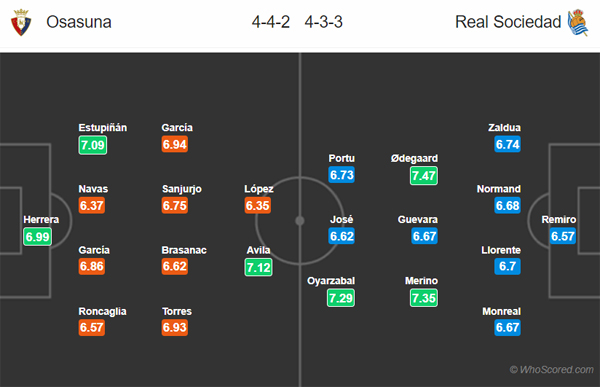Viewport: 600px width, 387px height.
Task: Select Oyarzabal's 7.29 rating badge
Action: click(x=341, y=297)
